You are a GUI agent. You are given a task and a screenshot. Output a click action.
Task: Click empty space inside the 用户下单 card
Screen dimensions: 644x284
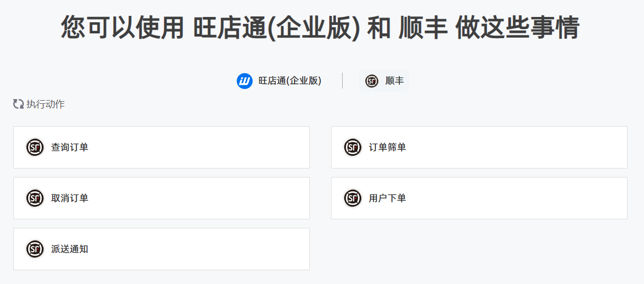tap(519, 198)
